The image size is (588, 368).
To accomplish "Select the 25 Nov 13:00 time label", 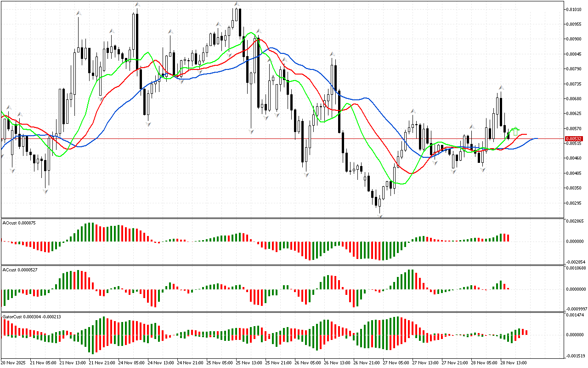I will (x=249, y=362).
